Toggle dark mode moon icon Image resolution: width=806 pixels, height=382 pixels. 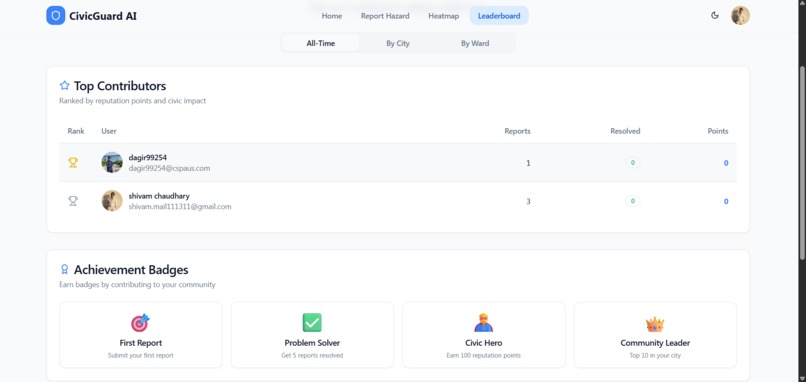pos(715,15)
